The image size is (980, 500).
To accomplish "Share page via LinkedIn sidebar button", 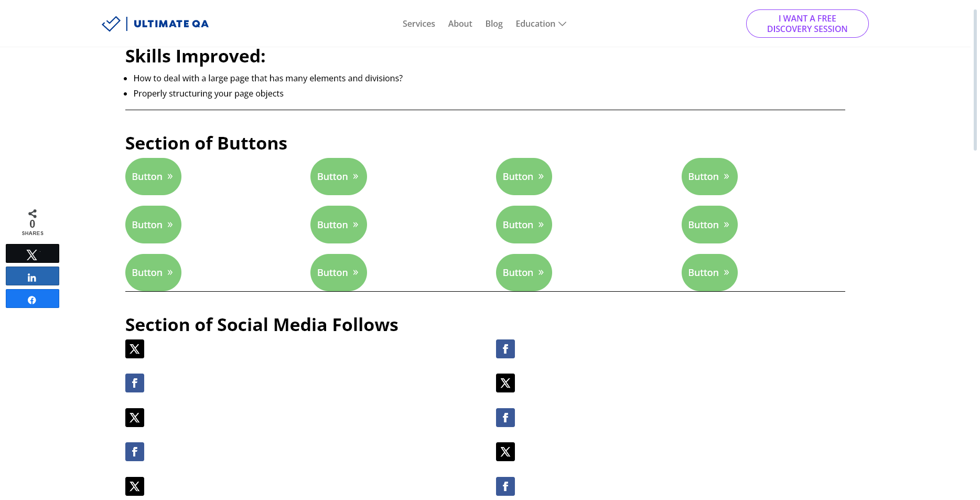I will click(33, 276).
